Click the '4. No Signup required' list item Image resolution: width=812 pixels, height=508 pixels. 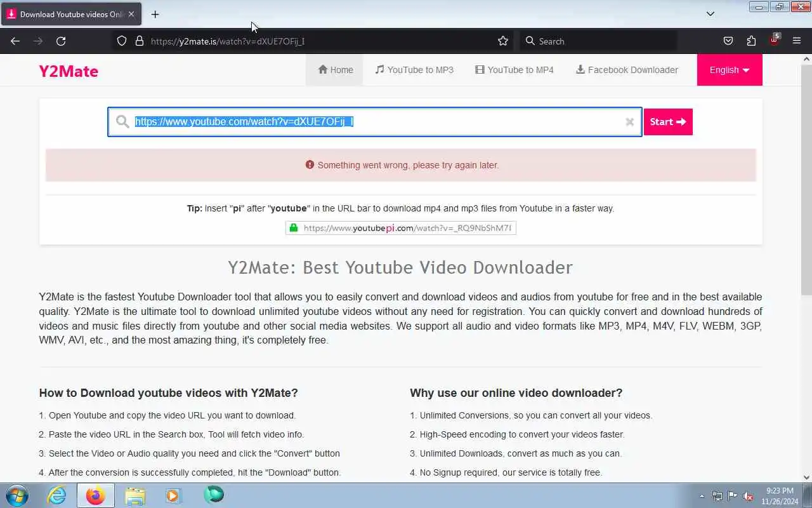tap(506, 472)
